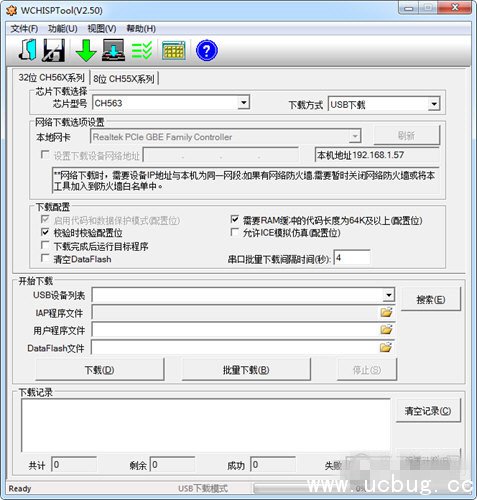Image resolution: width=477 pixels, height=500 pixels.
Task: Open the 功能(U) menu
Action: [63, 29]
